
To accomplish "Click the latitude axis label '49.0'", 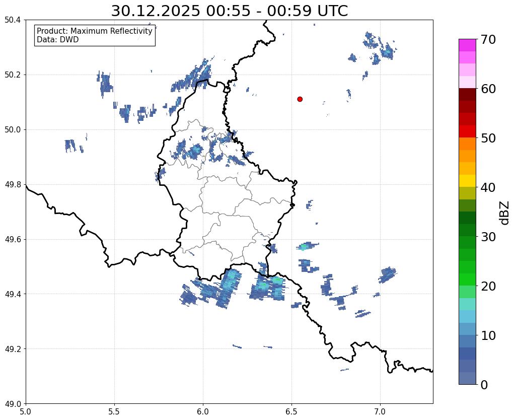I will click(x=13, y=404).
